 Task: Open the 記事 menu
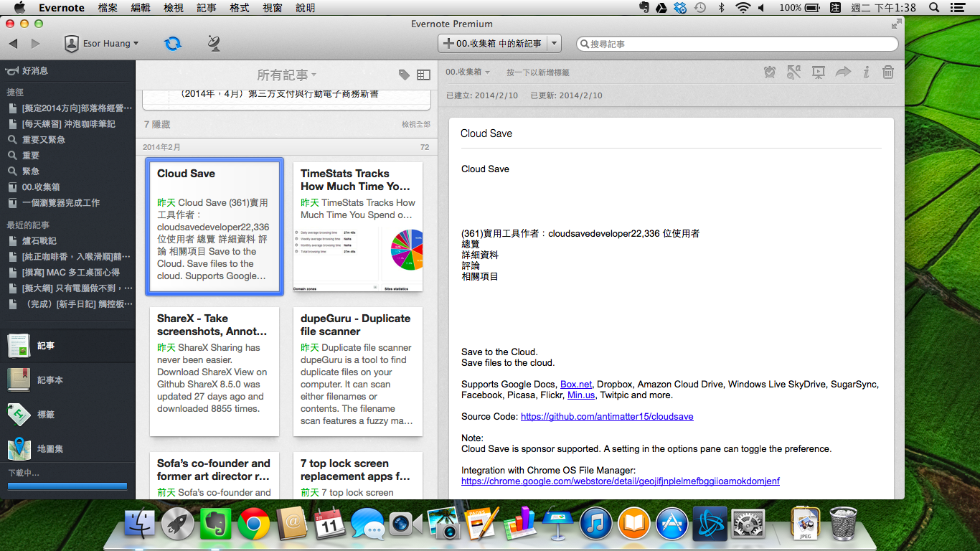click(206, 8)
